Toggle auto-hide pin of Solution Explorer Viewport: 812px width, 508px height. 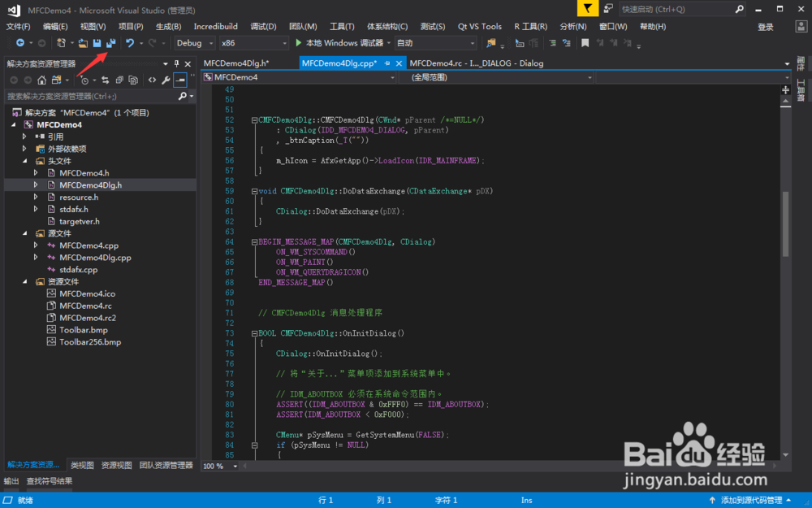tap(176, 63)
